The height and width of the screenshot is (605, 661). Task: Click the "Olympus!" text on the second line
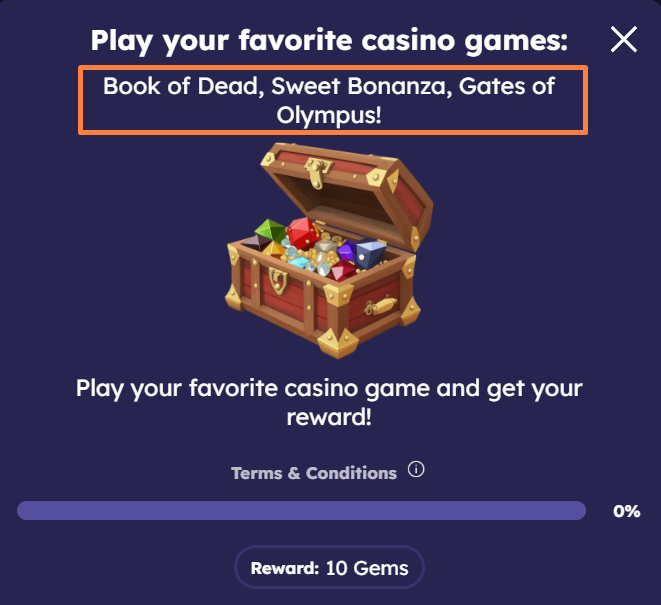pyautogui.click(x=330, y=115)
